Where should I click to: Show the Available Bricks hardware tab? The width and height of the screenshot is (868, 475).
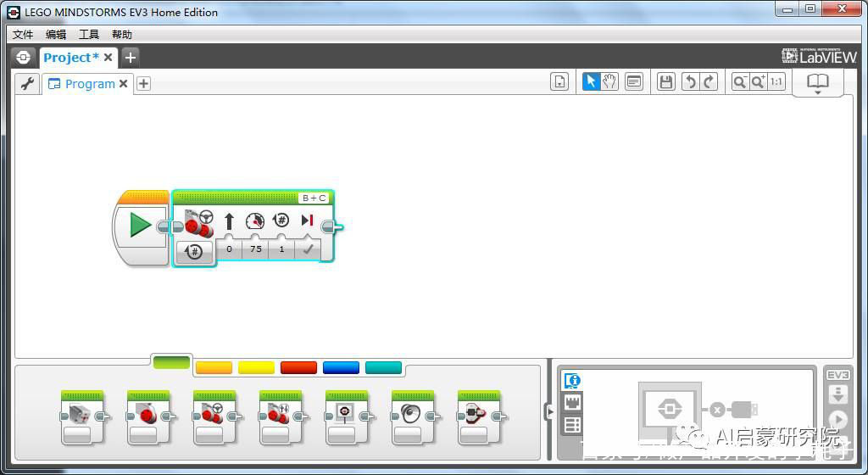572,425
